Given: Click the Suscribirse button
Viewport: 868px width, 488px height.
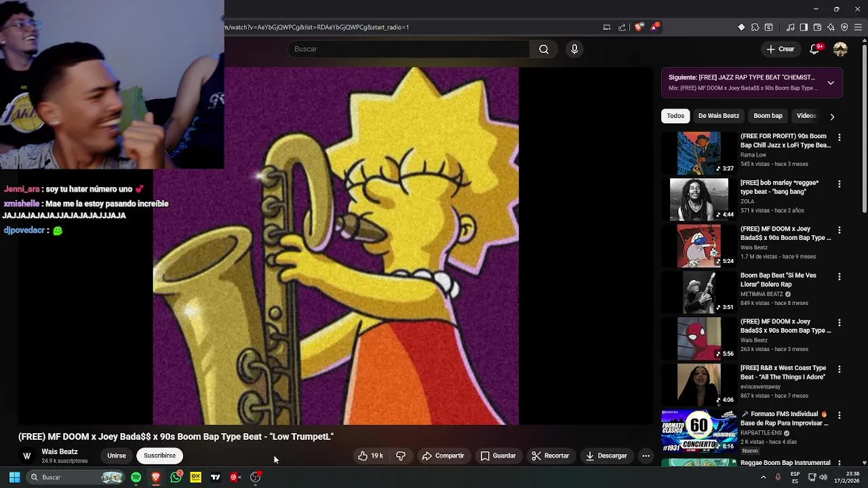Looking at the screenshot, I should 159,455.
